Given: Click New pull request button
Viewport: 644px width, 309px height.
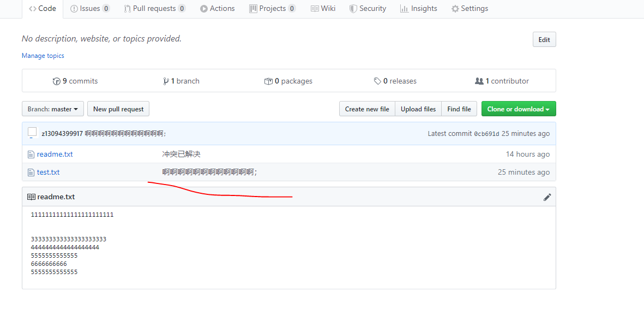Looking at the screenshot, I should [118, 109].
